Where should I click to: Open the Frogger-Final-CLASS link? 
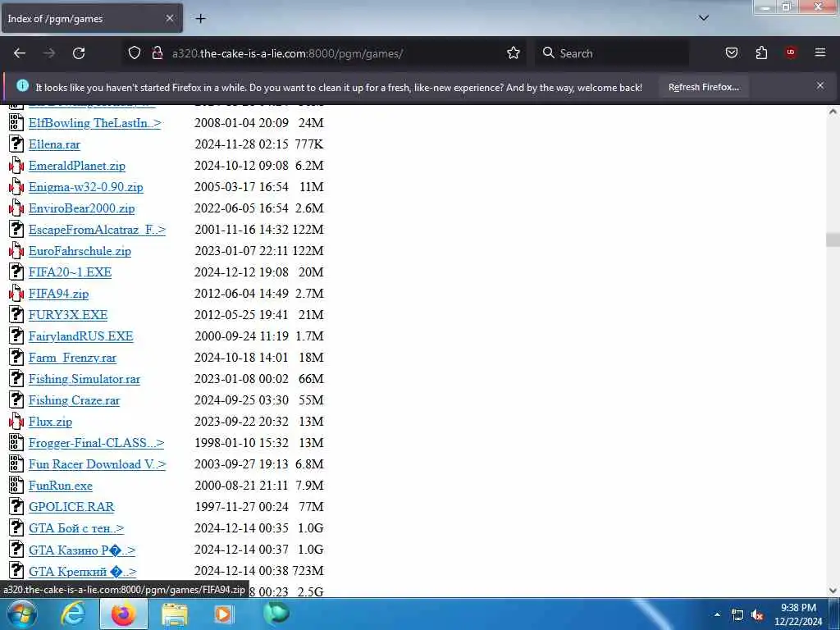click(x=97, y=443)
